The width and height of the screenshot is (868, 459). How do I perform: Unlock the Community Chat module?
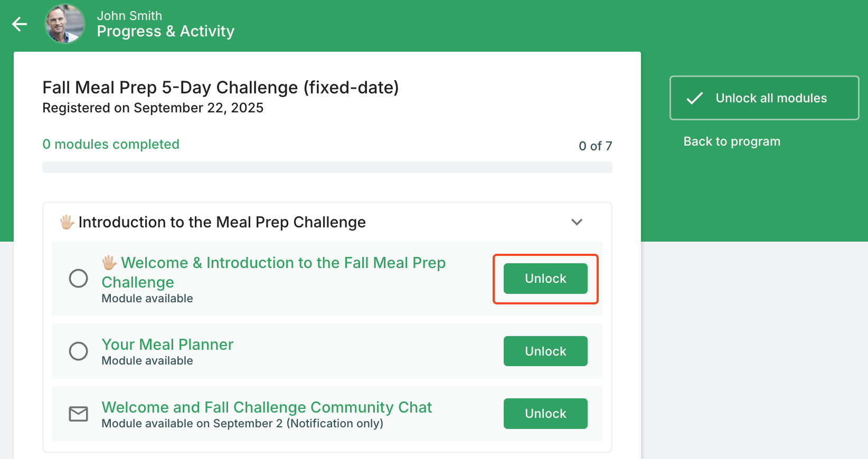pyautogui.click(x=545, y=414)
